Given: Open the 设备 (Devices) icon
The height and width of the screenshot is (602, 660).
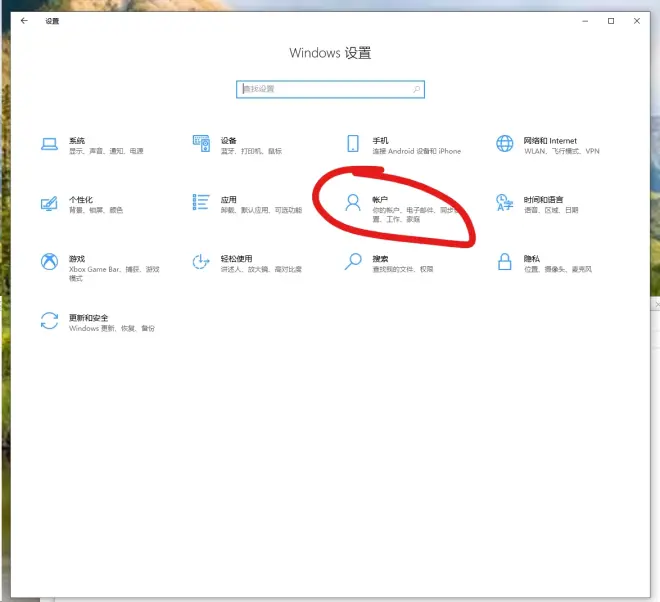Looking at the screenshot, I should click(x=201, y=144).
